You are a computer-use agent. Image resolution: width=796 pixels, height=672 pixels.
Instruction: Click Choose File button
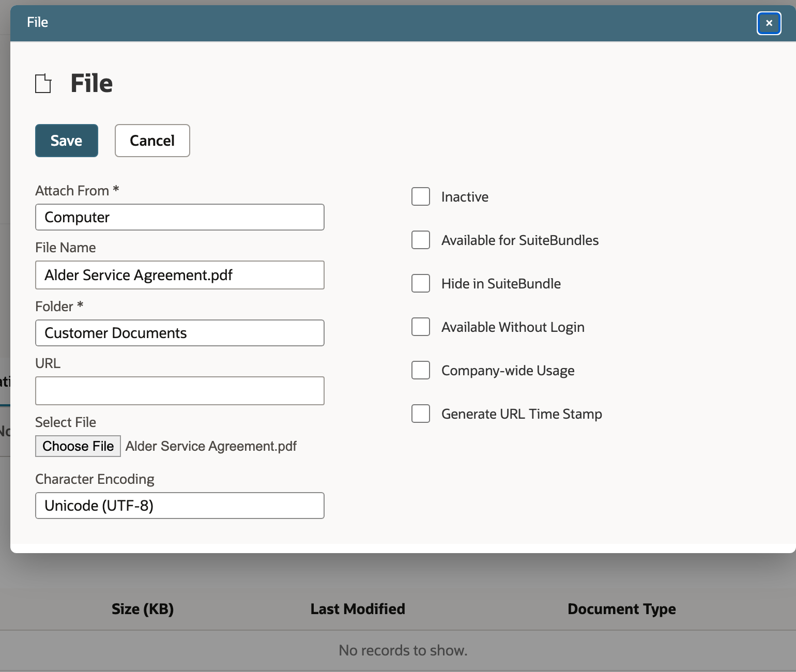(78, 446)
